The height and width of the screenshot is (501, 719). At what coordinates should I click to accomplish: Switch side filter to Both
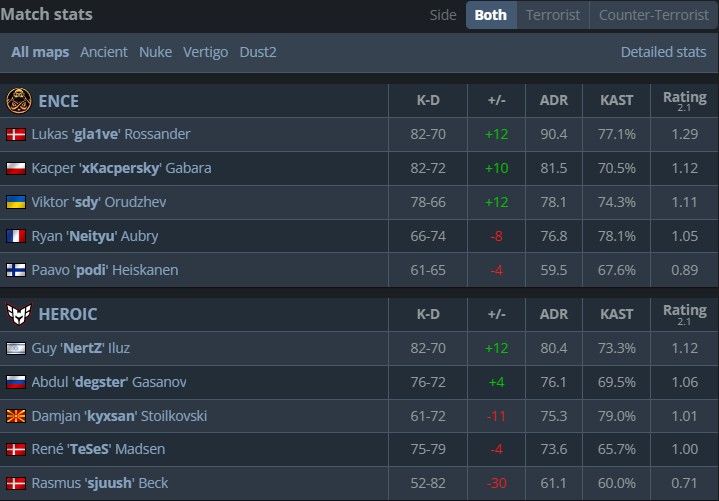490,15
